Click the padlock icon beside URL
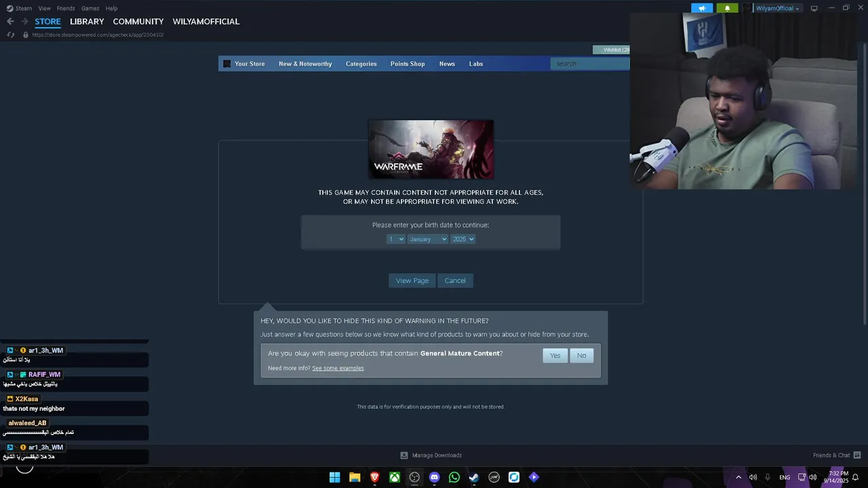Viewport: 868px width, 488px height. pyautogui.click(x=26, y=35)
